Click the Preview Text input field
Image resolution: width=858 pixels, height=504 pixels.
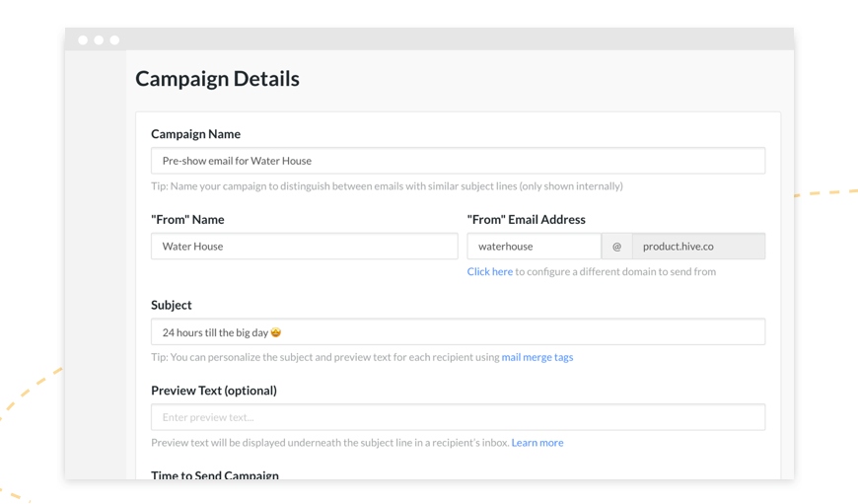click(458, 417)
